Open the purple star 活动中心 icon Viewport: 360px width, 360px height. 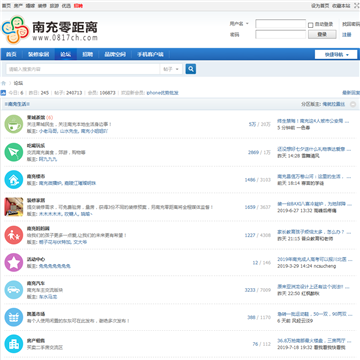coord(14,263)
